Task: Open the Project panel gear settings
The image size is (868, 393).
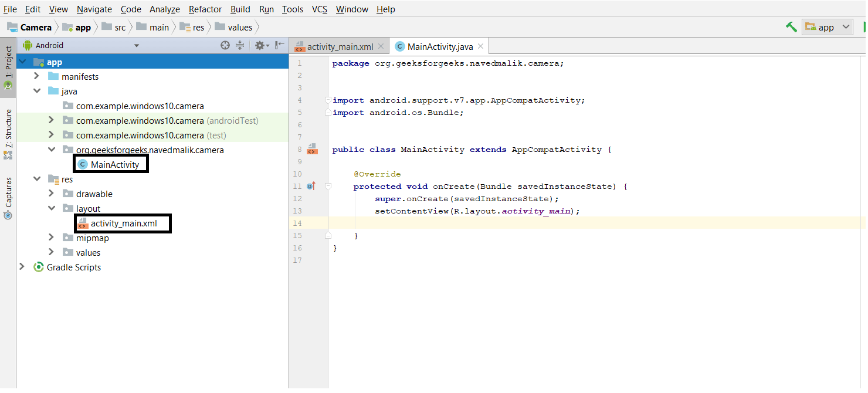Action: 260,45
